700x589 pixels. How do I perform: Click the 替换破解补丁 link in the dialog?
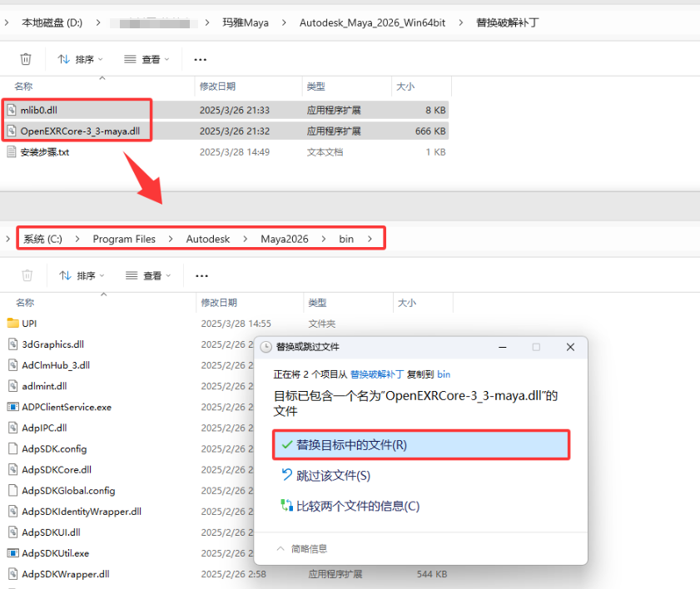377,374
